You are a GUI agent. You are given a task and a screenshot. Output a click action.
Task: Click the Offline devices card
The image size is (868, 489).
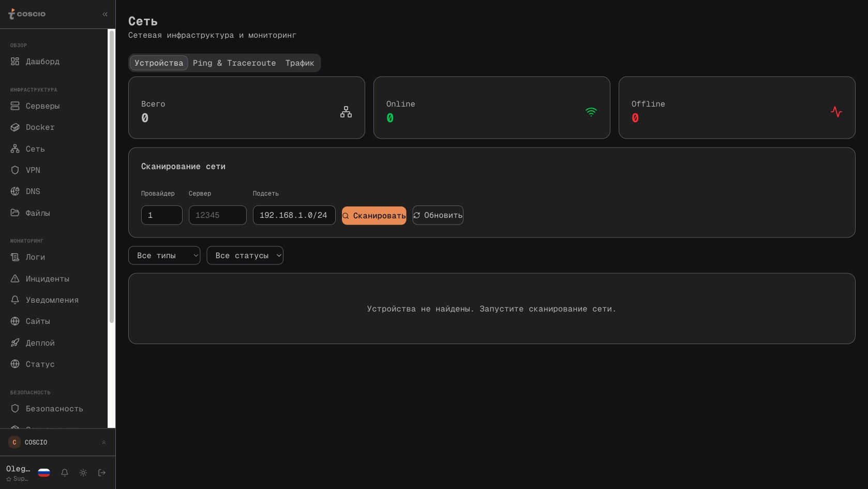tap(737, 108)
